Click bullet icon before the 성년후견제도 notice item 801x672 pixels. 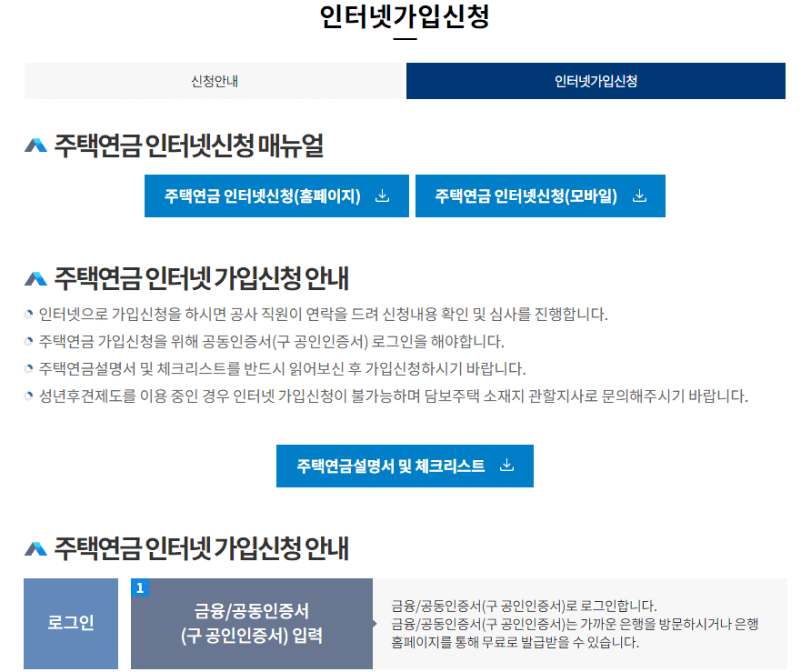pos(27,395)
